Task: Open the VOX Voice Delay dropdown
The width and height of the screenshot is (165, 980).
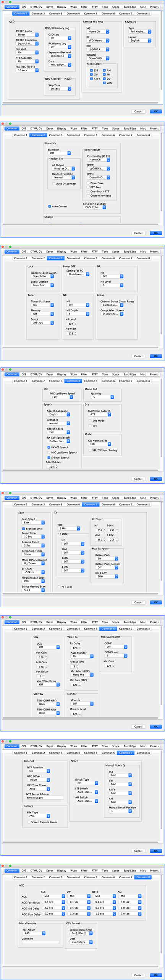Action: point(48,684)
